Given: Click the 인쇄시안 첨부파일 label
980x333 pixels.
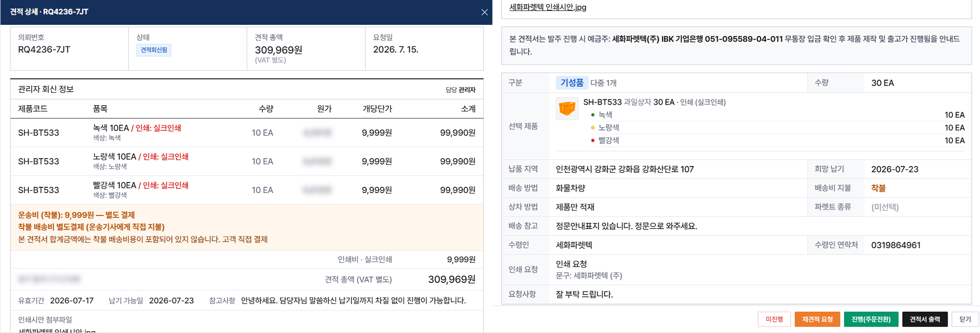Looking at the screenshot, I should (x=45, y=320).
